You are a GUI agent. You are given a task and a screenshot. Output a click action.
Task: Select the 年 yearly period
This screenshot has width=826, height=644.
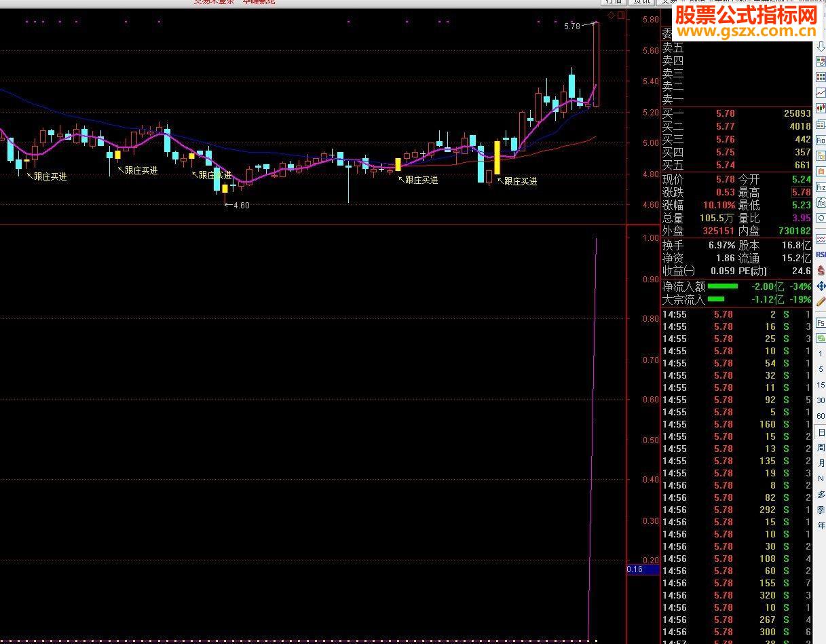821,526
